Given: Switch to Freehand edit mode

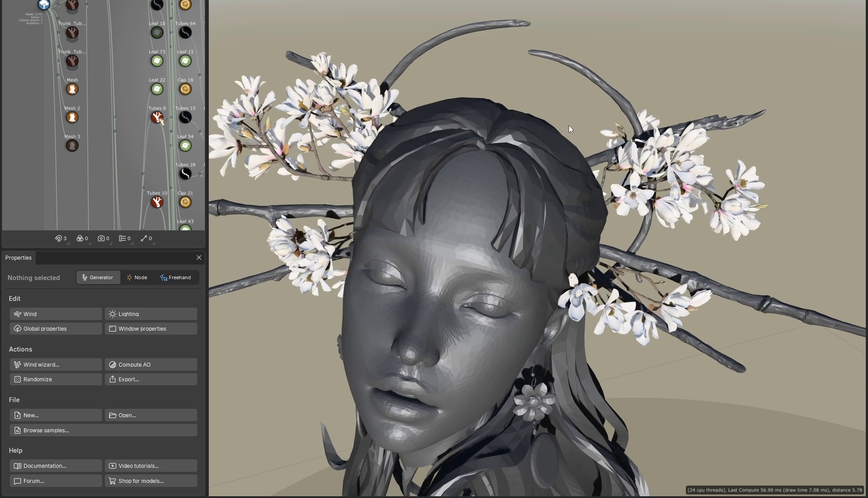Looking at the screenshot, I should point(176,277).
